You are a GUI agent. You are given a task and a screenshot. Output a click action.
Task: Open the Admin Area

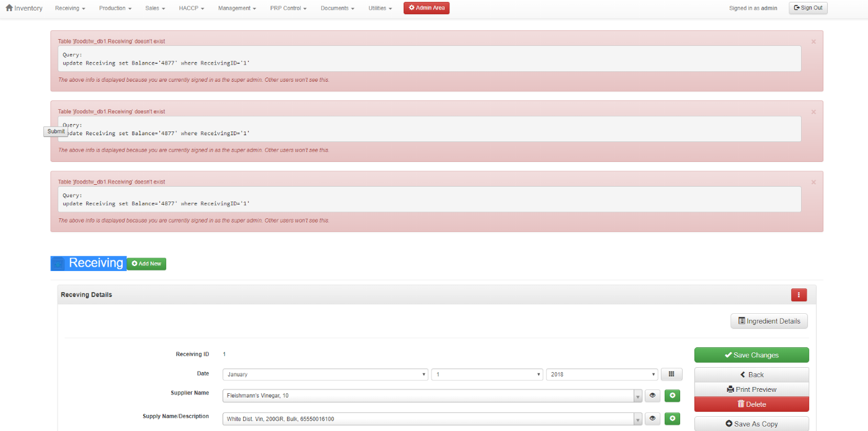coord(427,8)
